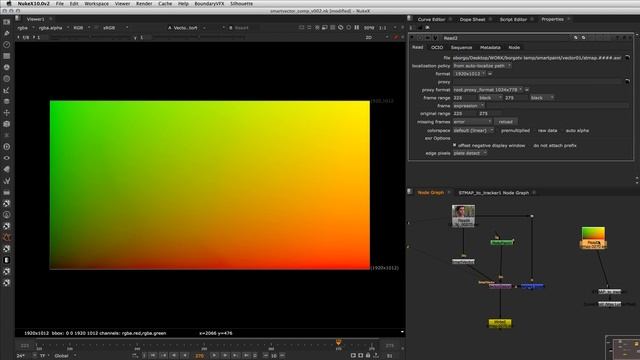This screenshot has width=640, height=360.
Task: Select the blue node in the Node Graph
Action: coord(532,286)
